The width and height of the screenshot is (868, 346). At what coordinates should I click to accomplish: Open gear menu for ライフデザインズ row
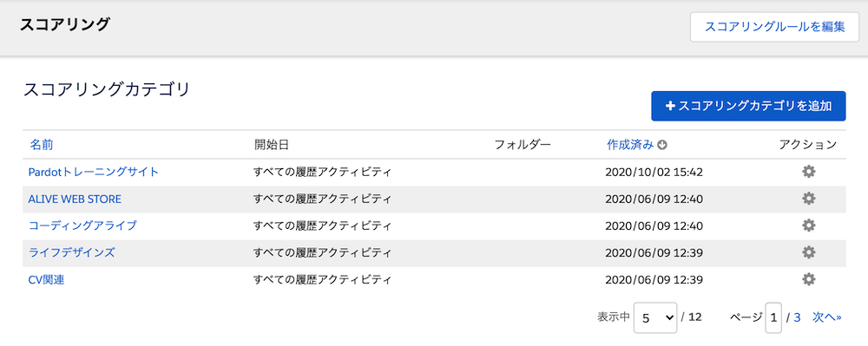pos(809,252)
